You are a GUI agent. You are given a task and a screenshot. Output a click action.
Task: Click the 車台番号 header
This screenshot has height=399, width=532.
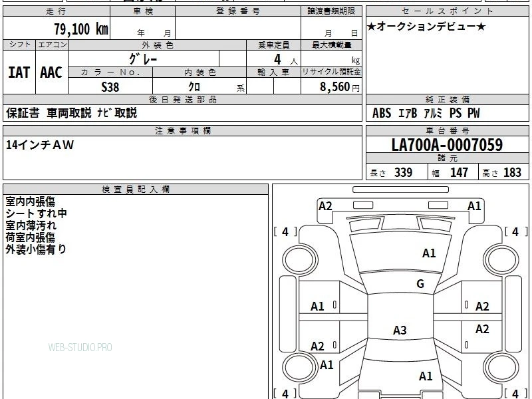447,130
